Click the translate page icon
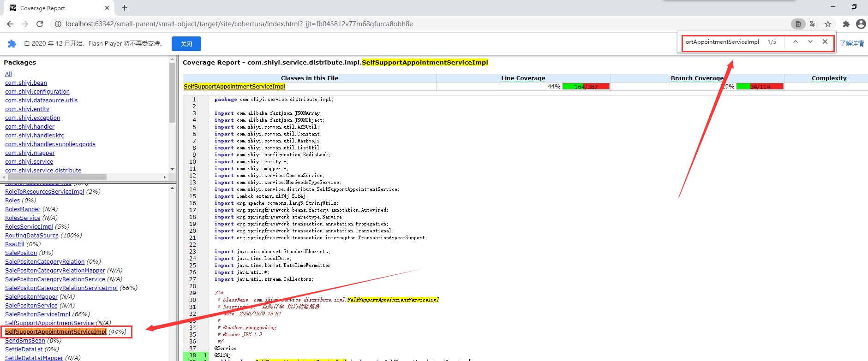Image resolution: width=868 pixels, height=361 pixels. point(813,24)
